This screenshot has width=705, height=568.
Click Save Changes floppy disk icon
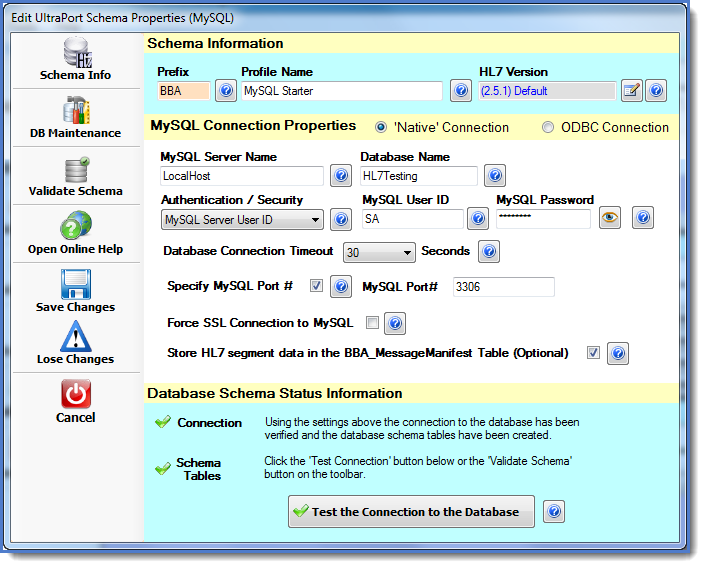pyautogui.click(x=76, y=284)
